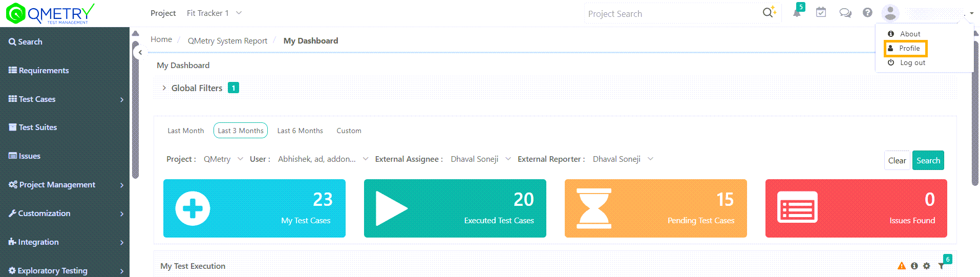Click the hourglass icon on Pending Test Cases
This screenshot has width=980, height=277.
coord(594,208)
